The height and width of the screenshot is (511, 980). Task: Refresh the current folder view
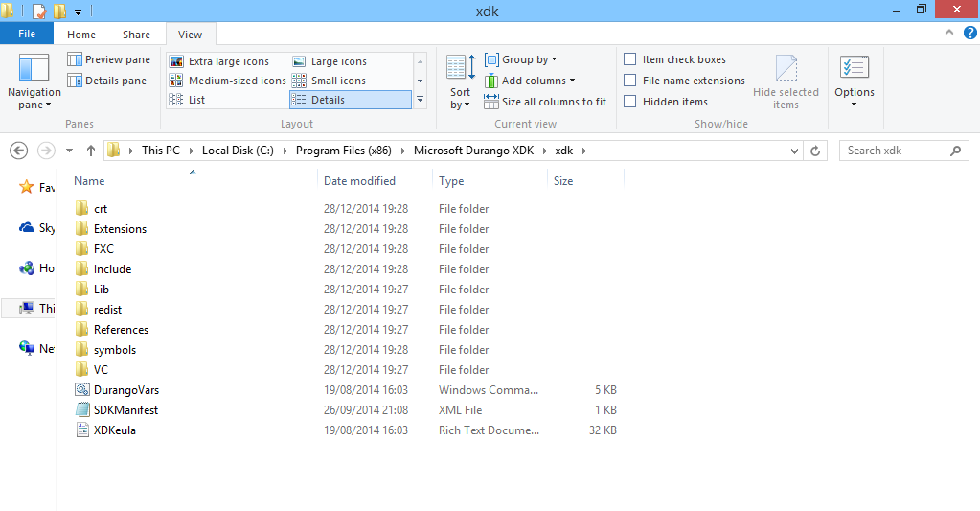pos(815,151)
